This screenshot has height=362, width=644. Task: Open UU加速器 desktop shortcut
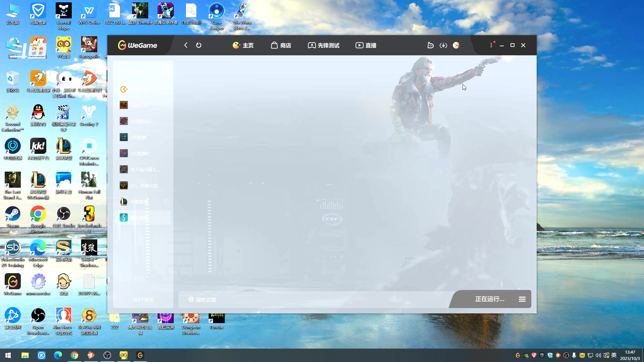click(13, 149)
